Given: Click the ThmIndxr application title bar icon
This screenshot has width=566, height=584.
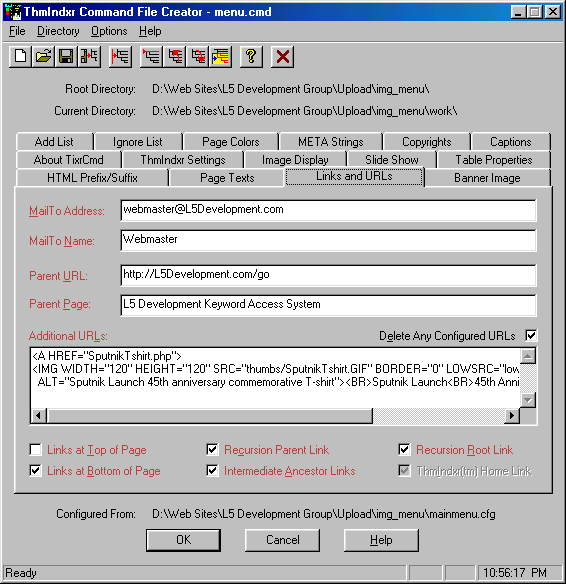Looking at the screenshot, I should (13, 12).
